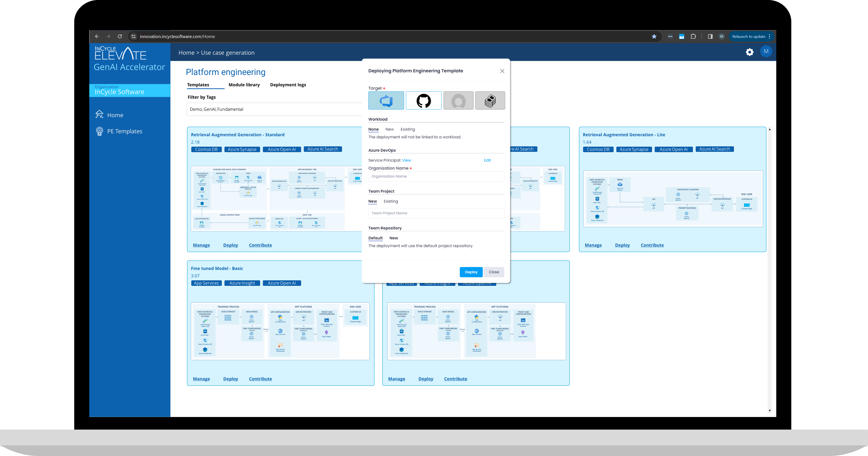
Task: Click the browser bookmark star icon
Action: click(654, 37)
